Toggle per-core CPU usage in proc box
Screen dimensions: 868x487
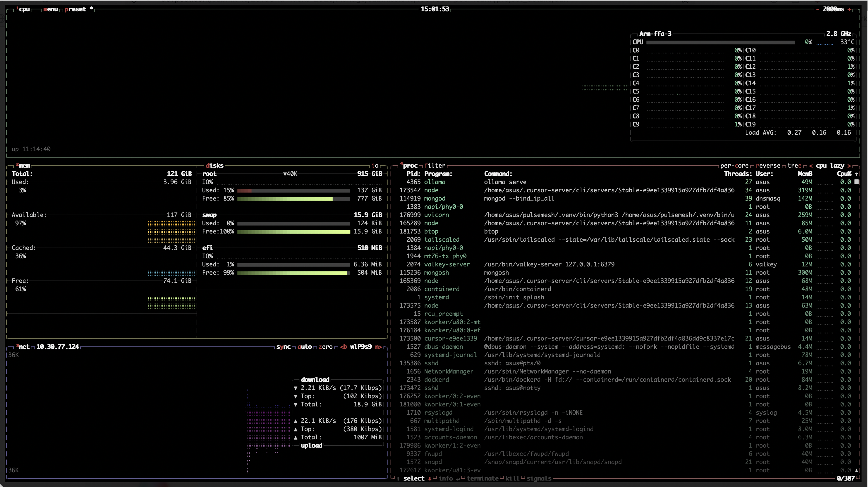[x=734, y=166]
